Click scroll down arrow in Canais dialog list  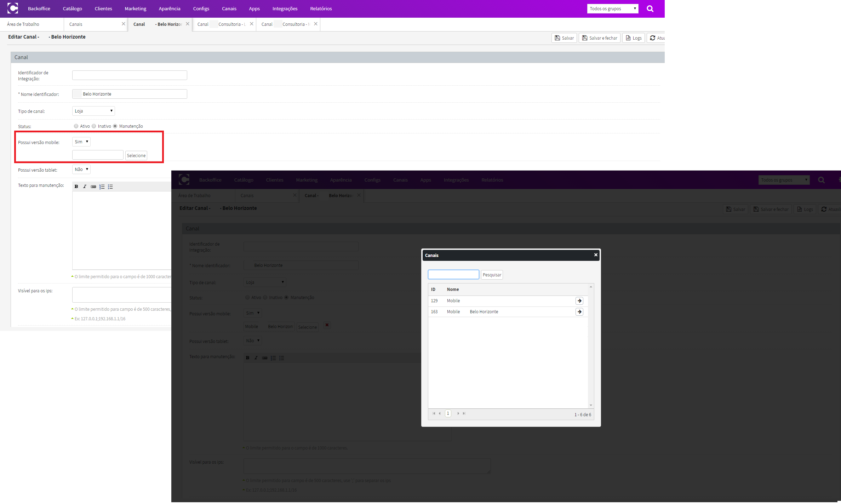[591, 405]
